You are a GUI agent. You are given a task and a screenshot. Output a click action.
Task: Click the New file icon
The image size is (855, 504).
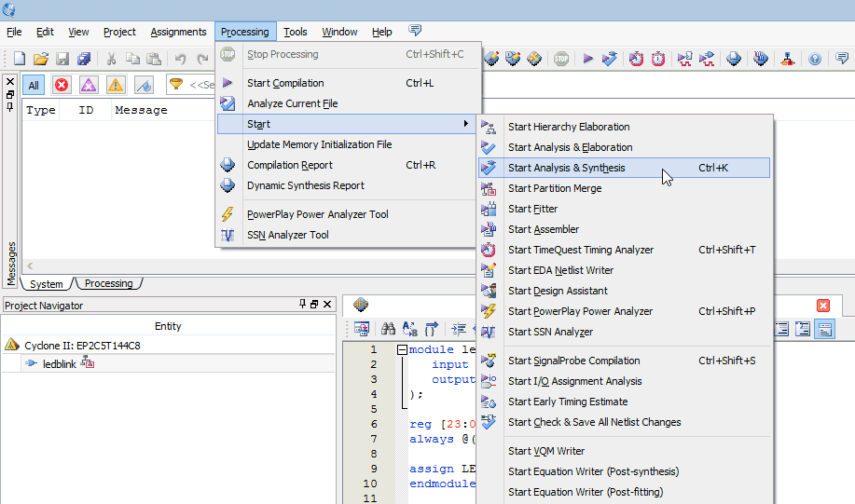pyautogui.click(x=20, y=59)
